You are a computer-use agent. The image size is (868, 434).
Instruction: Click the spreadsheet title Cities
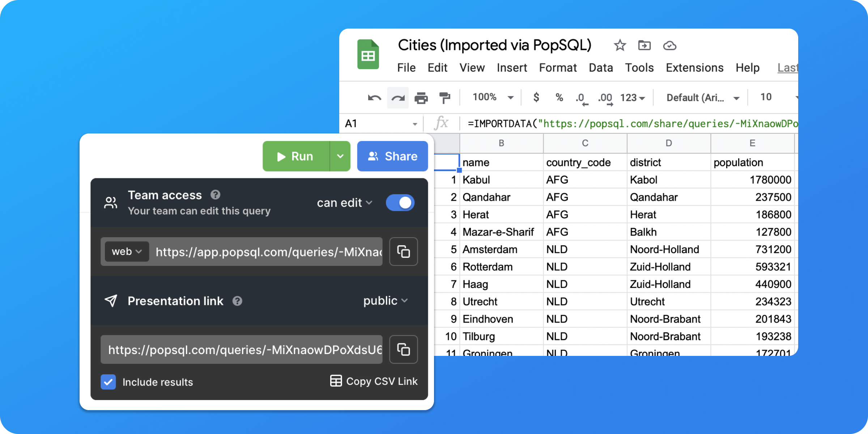coord(494,45)
